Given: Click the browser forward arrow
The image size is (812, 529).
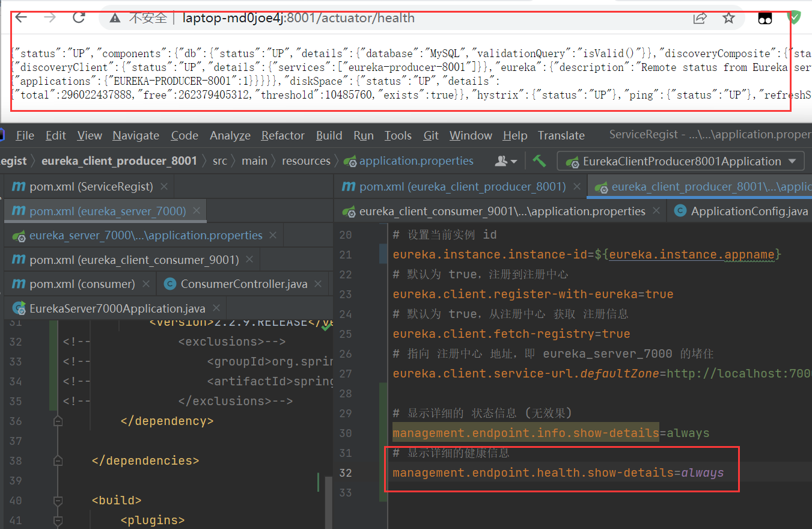Looking at the screenshot, I should [50, 17].
